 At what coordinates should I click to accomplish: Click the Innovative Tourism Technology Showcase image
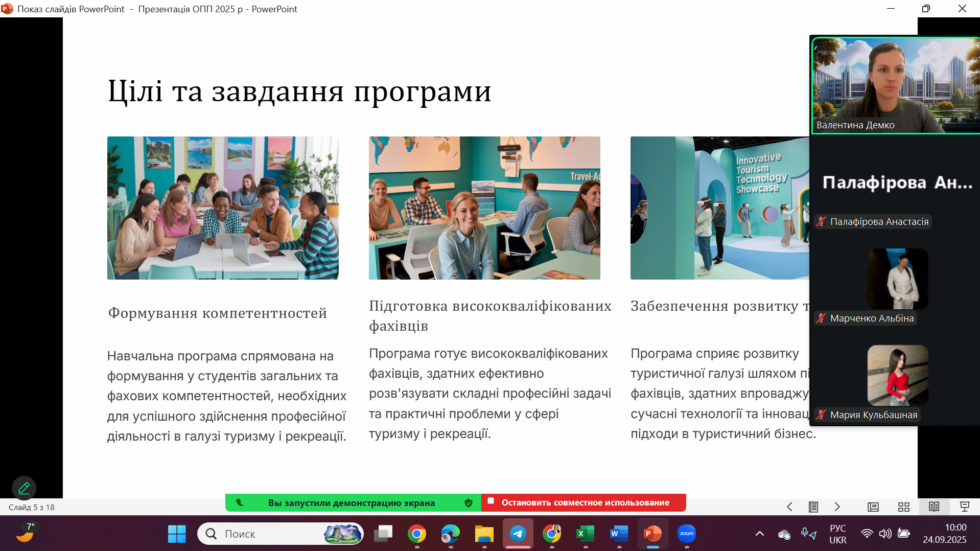click(x=720, y=208)
